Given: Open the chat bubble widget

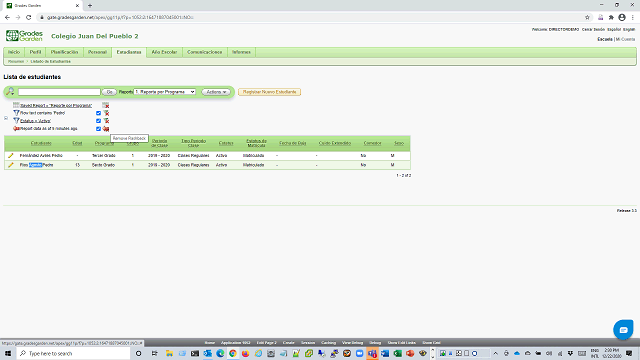Looking at the screenshot, I should point(623,330).
